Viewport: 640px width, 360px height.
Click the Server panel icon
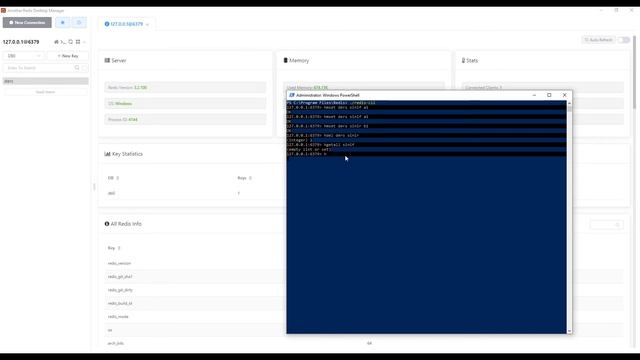pos(107,60)
